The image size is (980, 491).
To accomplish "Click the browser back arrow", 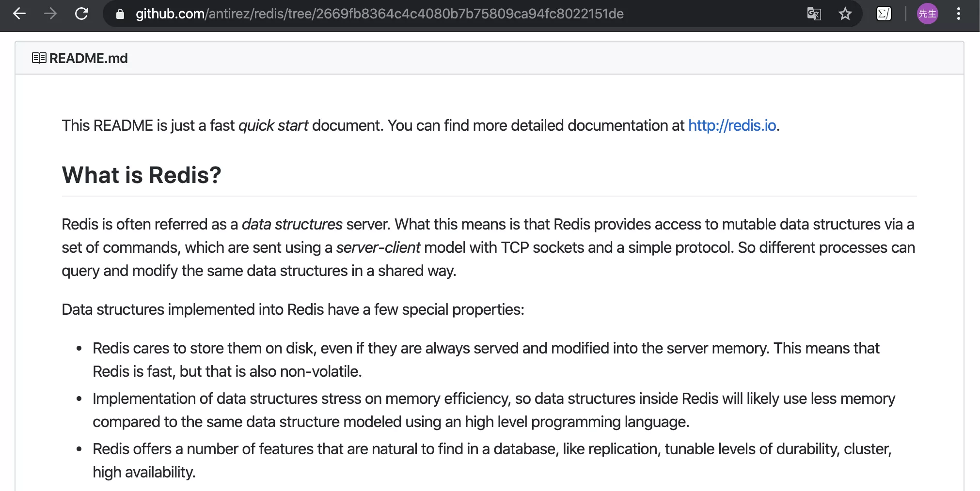I will tap(19, 14).
